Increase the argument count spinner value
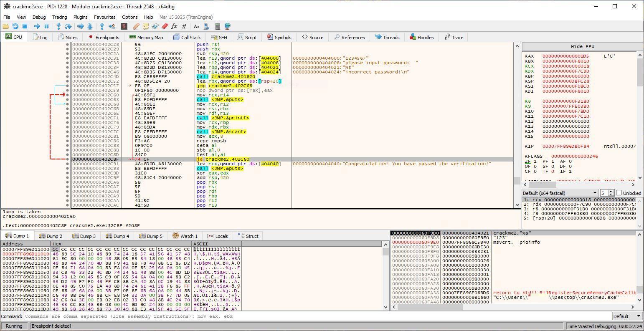Image resolution: width=644 pixels, height=331 pixels. [611, 191]
